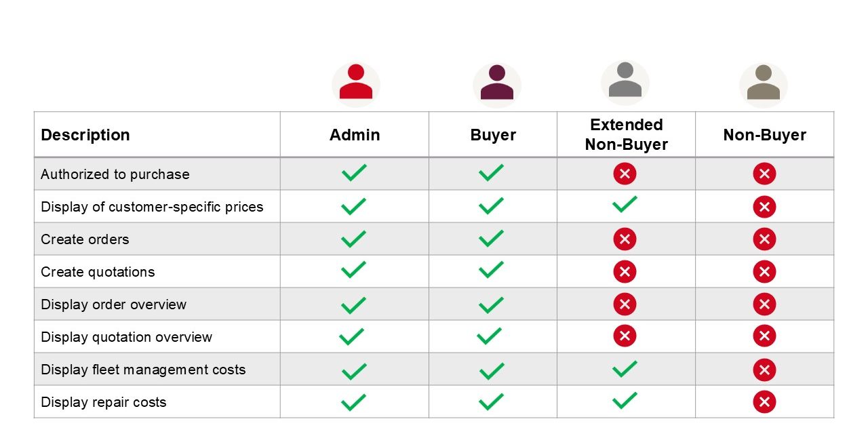Screen dimensions: 868x434
Task: Click Extended Non-Buyer checkmark for fleet management costs
Action: click(625, 370)
